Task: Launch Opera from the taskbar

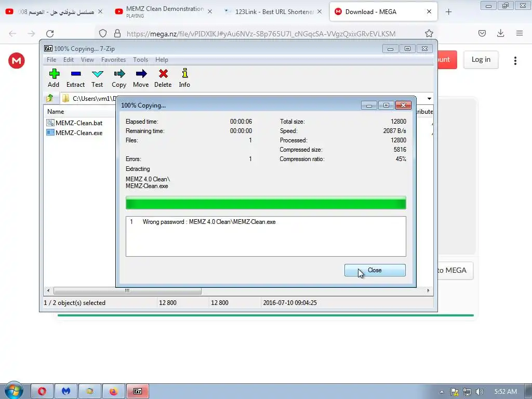Action: pyautogui.click(x=42, y=391)
